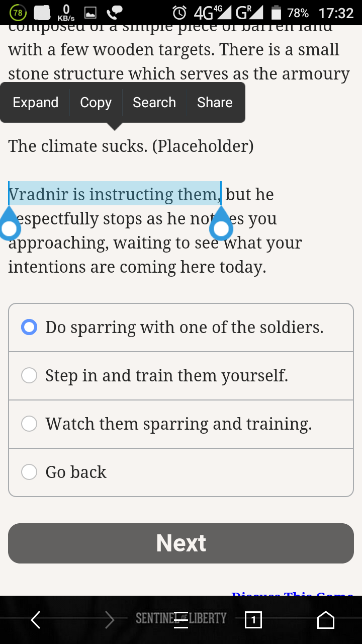Viewport: 362px width, 644px height.
Task: Select 'Watch them sparring and training' option
Action: click(x=181, y=424)
